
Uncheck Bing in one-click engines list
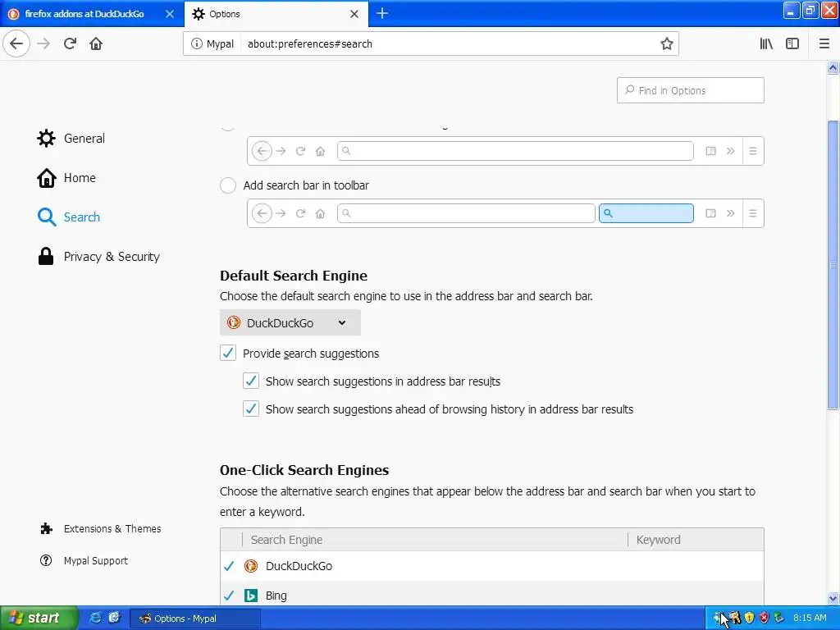[230, 596]
